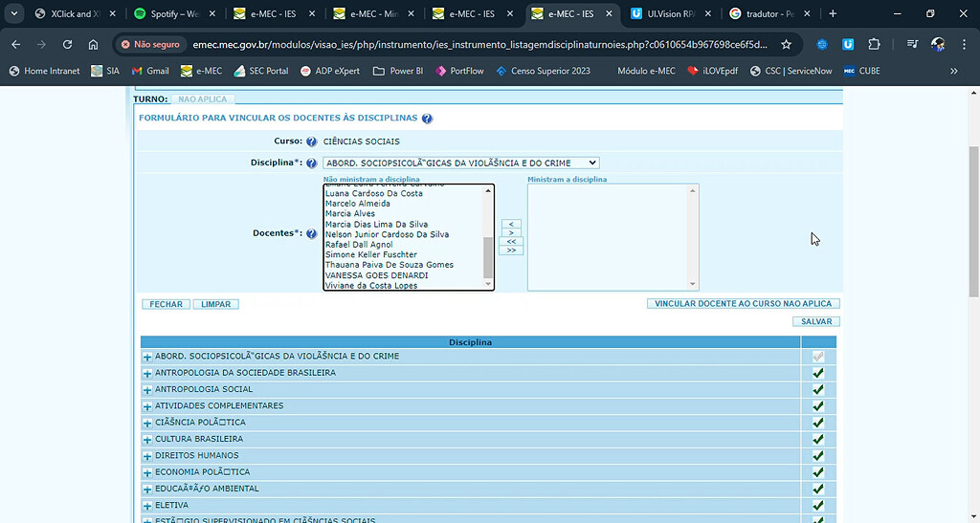Click checkmark for ELETIVA row
980x523 pixels.
(x=817, y=506)
